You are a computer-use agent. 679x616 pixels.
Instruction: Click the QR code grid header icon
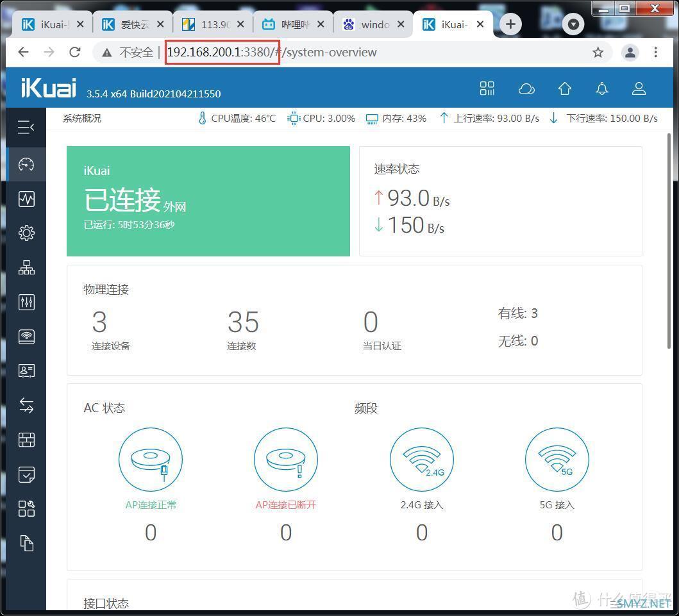pyautogui.click(x=487, y=88)
